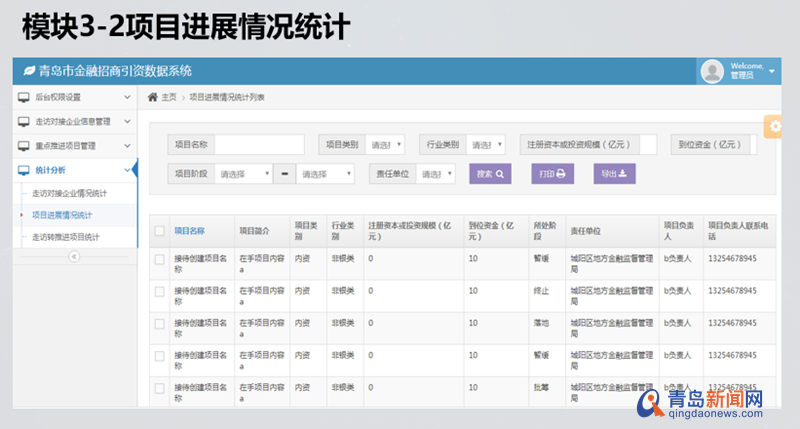Check the first project row checkbox
Viewport: 800px width, 429px height.
coord(160,260)
